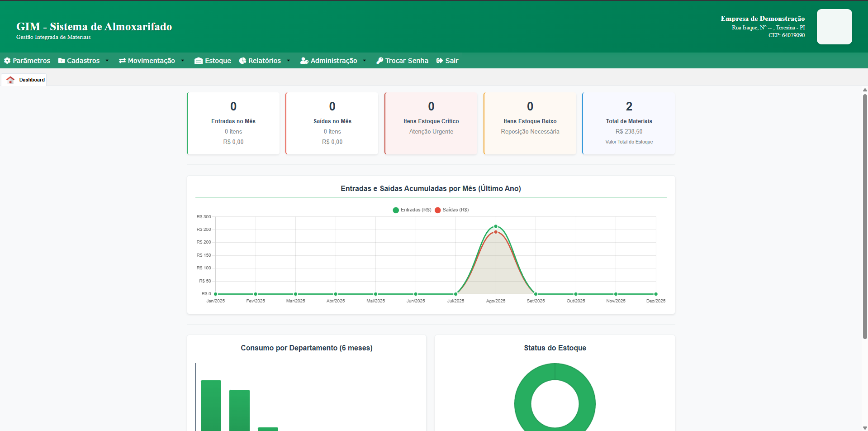Click the arrows icon beside Movimentação

click(x=122, y=61)
